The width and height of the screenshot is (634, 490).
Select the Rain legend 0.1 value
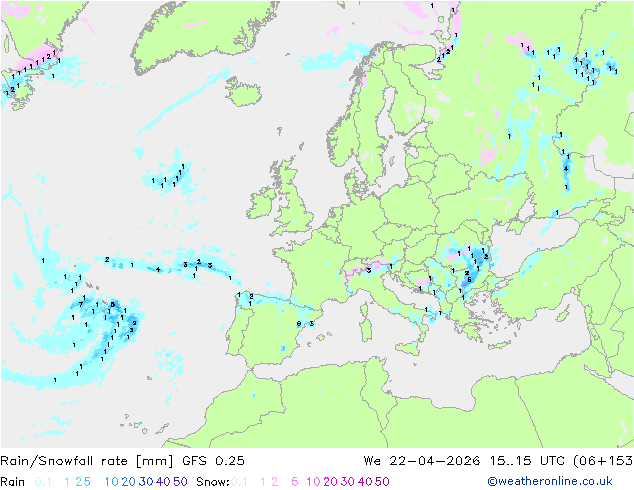click(x=43, y=482)
